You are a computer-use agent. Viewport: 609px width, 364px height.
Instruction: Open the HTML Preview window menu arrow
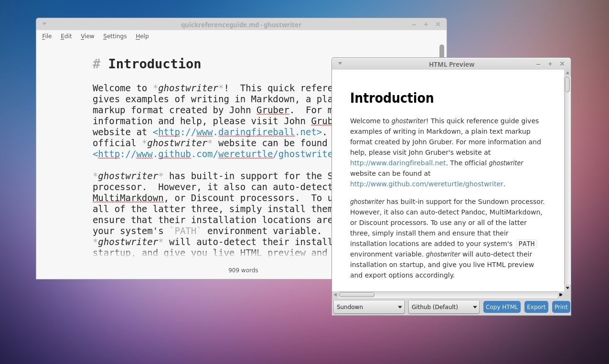(340, 64)
